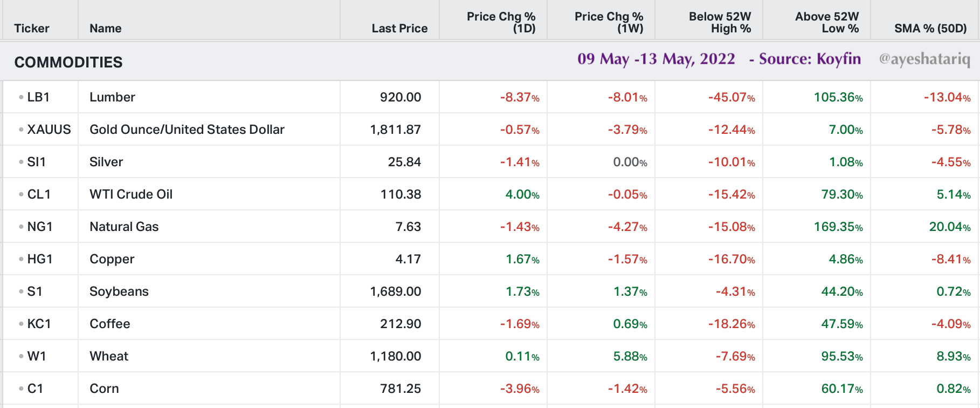
Task: Open the Corn name cell
Action: [104, 389]
